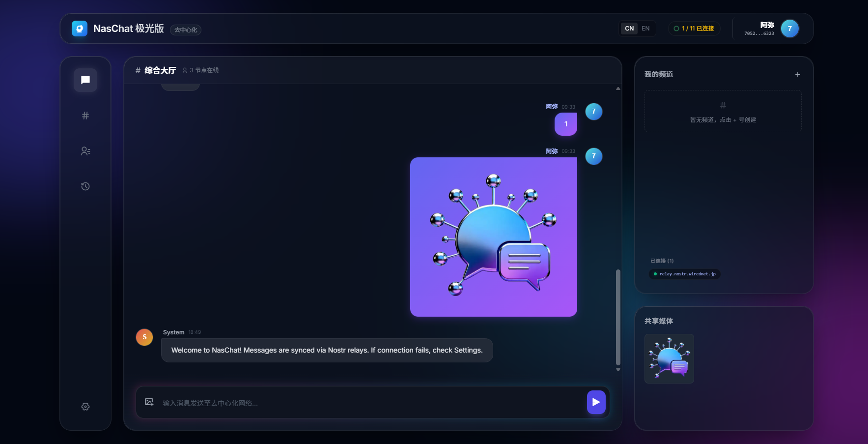Click the send message arrow button
The width and height of the screenshot is (868, 444).
click(x=596, y=402)
